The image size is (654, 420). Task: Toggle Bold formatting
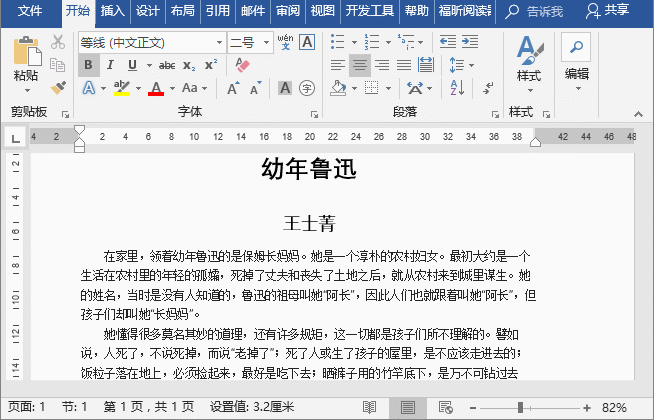click(88, 65)
